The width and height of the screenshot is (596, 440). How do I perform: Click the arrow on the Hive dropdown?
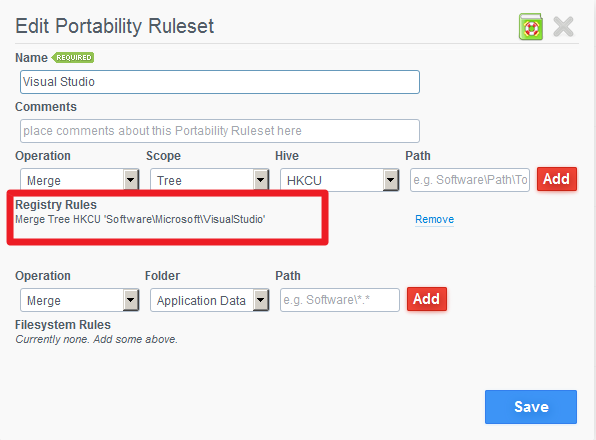click(x=391, y=180)
